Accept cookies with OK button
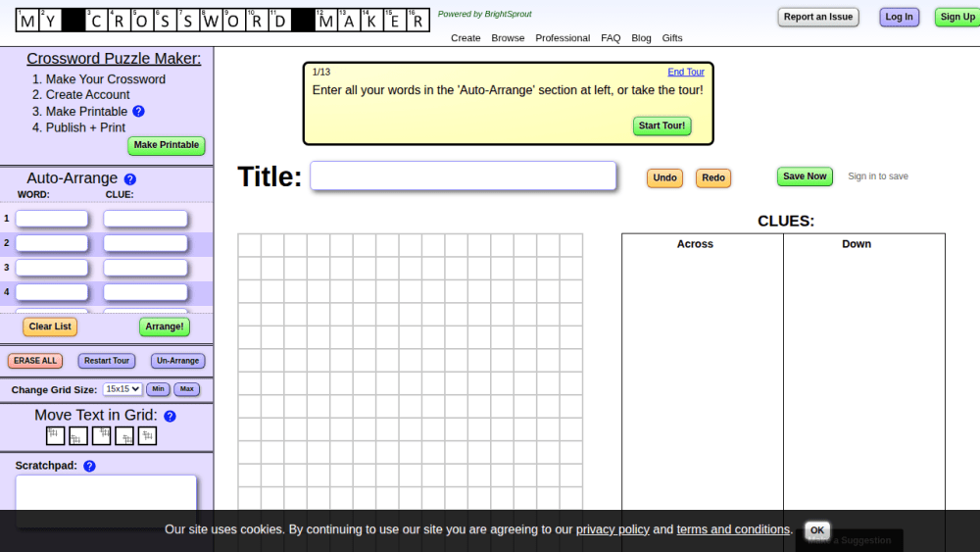This screenshot has width=980, height=552. click(817, 530)
